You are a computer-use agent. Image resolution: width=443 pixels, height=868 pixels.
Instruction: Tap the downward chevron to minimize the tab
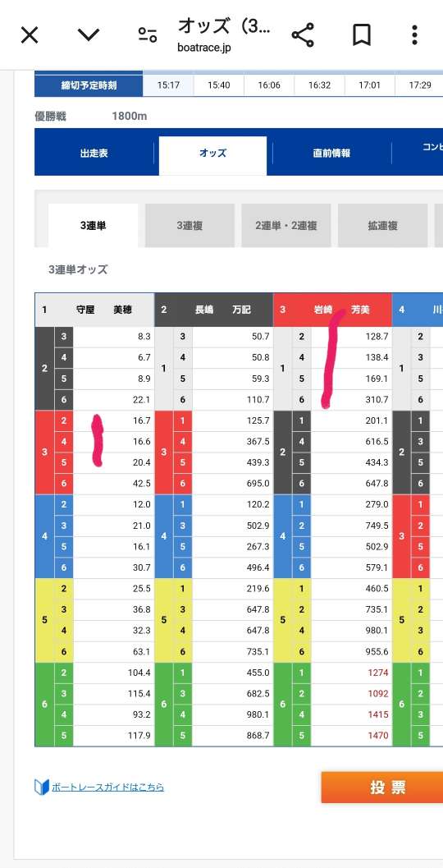89,35
